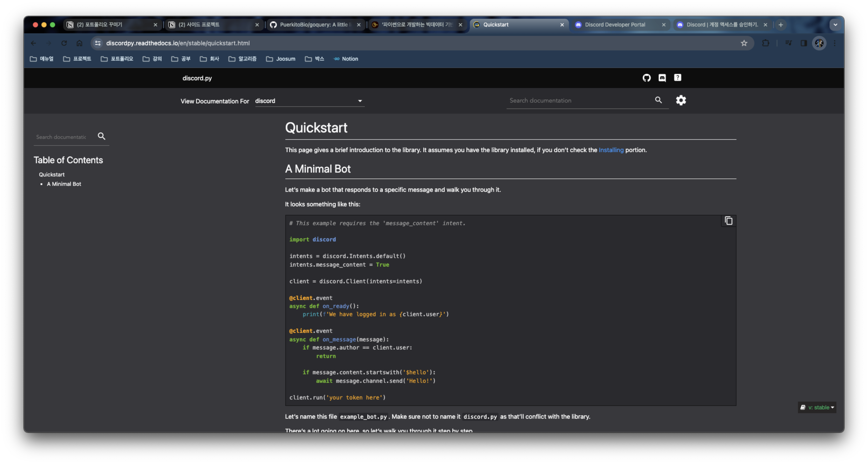The width and height of the screenshot is (868, 464).
Task: Switch to Discord Developer Portal tab
Action: click(x=615, y=25)
